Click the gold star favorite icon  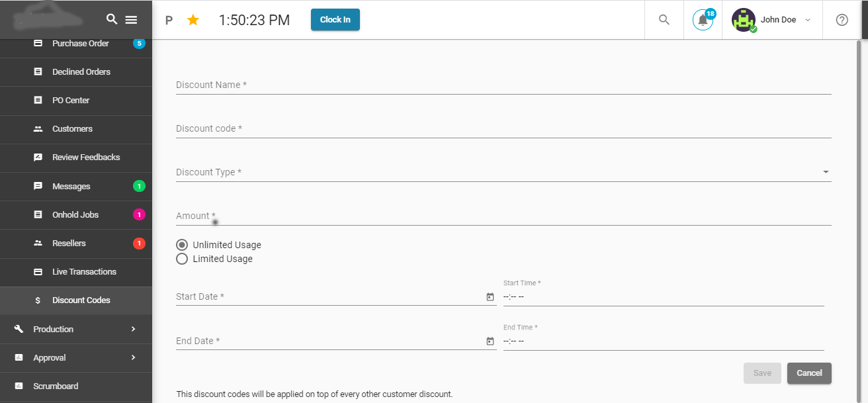point(193,20)
